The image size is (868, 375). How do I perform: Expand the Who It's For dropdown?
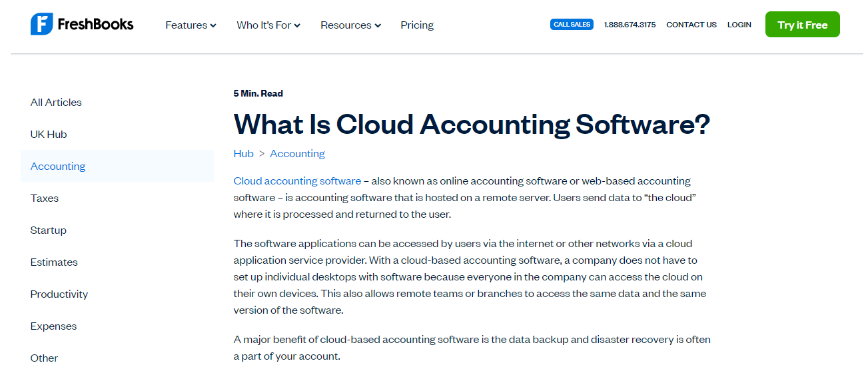(x=268, y=25)
